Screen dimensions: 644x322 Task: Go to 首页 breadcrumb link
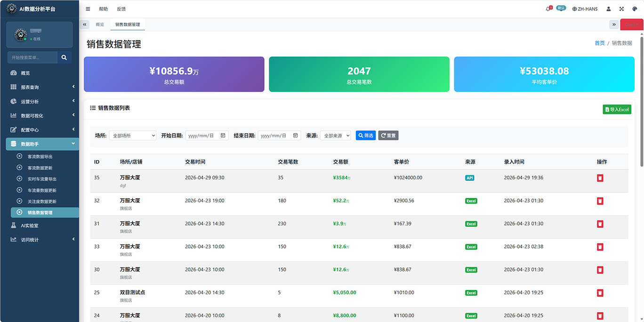[600, 43]
